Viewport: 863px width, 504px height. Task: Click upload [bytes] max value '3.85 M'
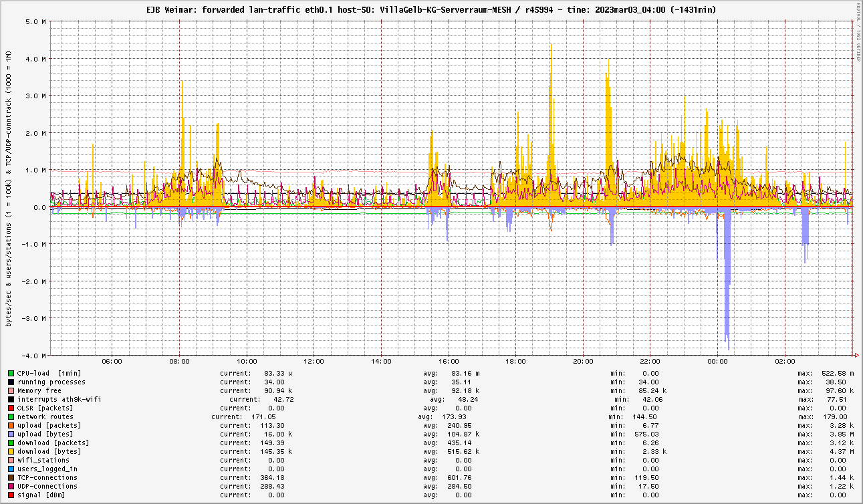840,434
